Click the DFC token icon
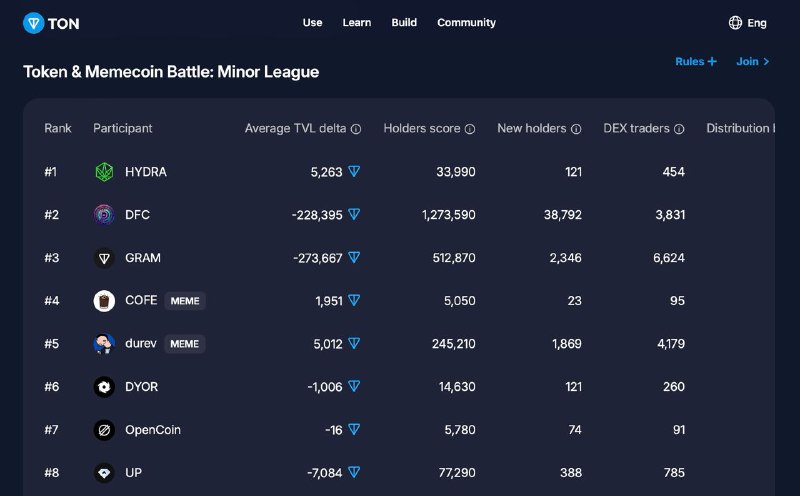Viewport: 800px width, 496px height. [x=104, y=215]
